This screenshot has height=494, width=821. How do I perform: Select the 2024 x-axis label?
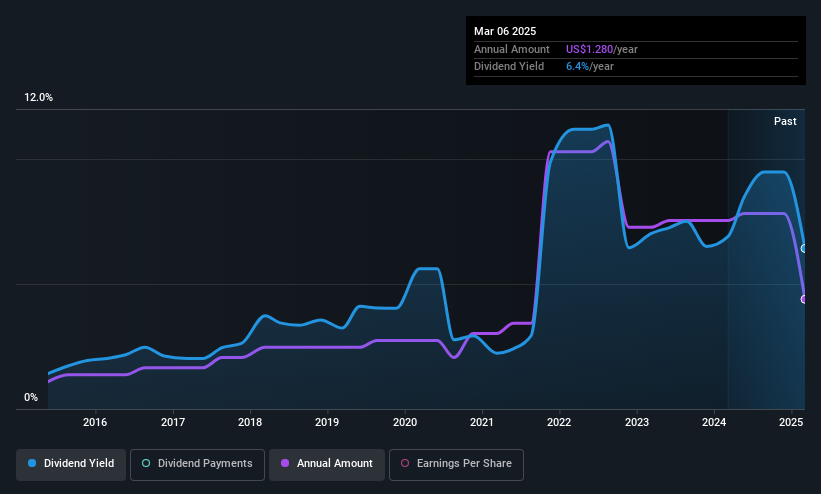[x=714, y=422]
